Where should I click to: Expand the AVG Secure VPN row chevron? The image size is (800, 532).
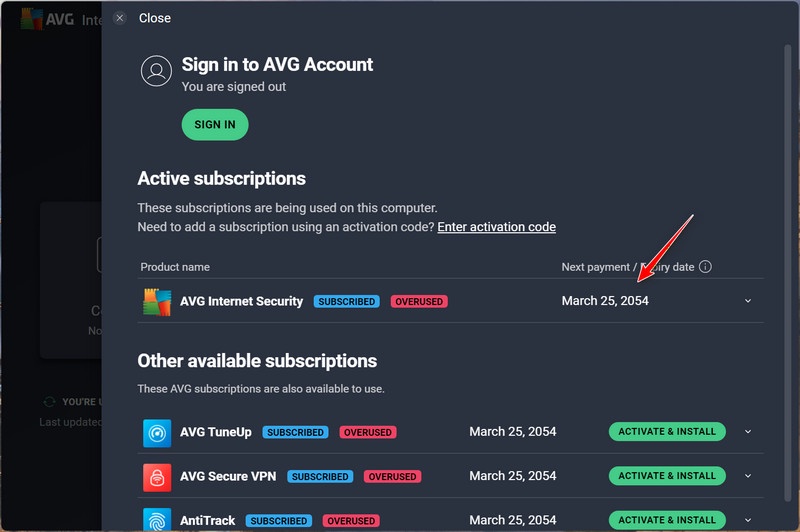click(748, 476)
